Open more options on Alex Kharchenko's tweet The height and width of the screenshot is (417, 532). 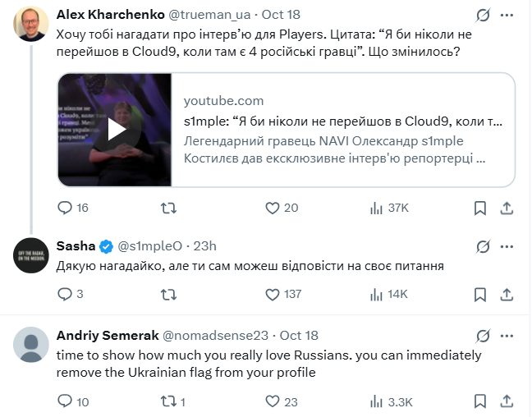point(510,16)
